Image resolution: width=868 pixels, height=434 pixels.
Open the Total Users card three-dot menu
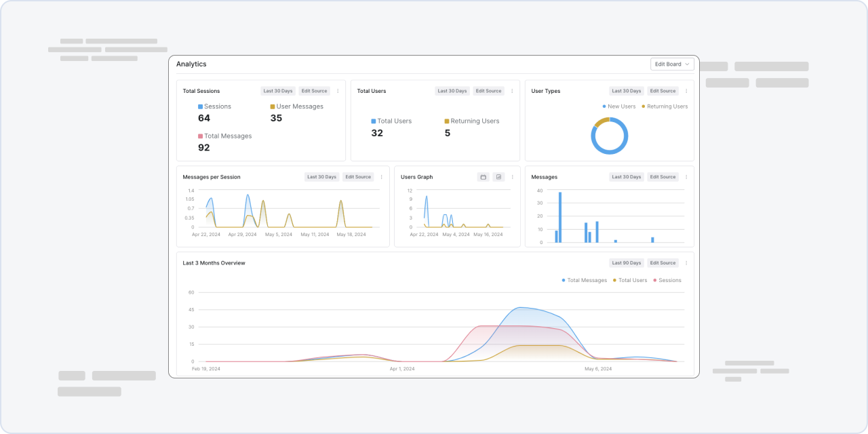(x=512, y=91)
